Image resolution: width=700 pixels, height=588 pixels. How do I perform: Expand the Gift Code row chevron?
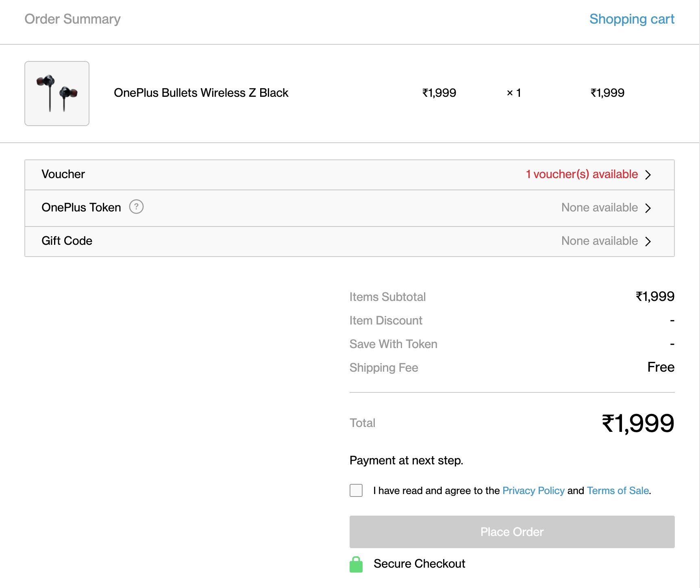pyautogui.click(x=648, y=242)
